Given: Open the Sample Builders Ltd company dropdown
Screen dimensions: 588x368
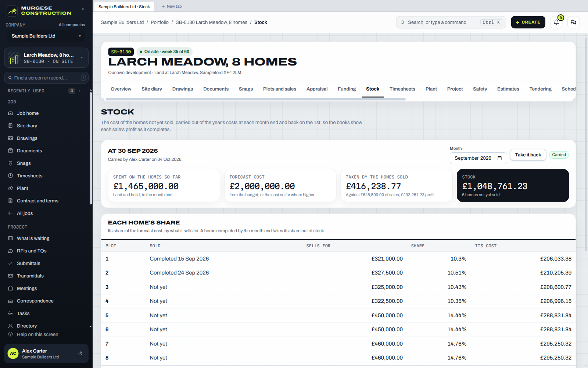Looking at the screenshot, I should (46, 36).
